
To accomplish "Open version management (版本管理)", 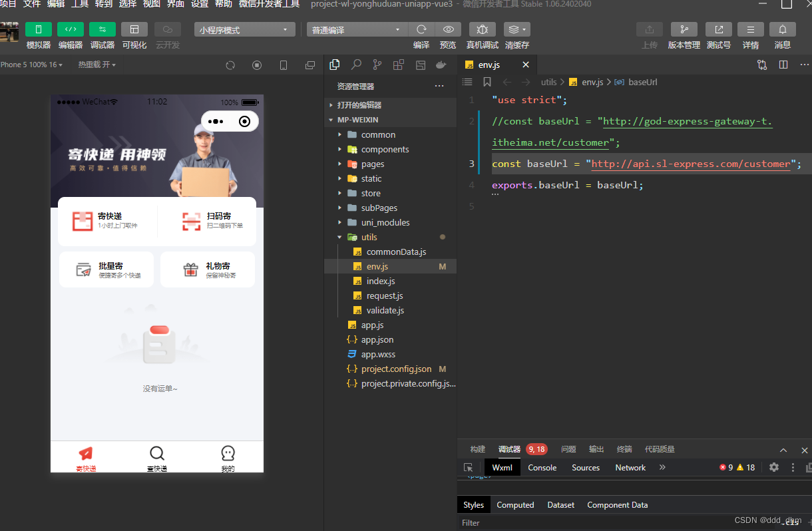I will (684, 29).
